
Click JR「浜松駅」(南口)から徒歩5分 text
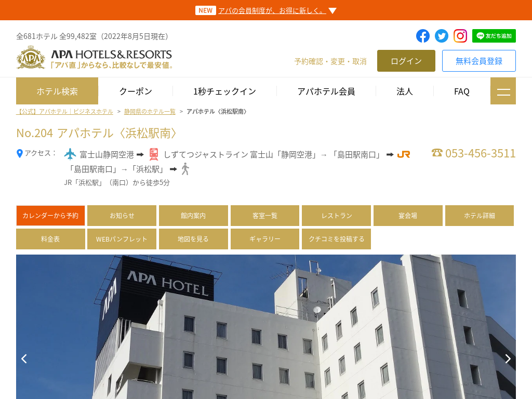click(117, 182)
